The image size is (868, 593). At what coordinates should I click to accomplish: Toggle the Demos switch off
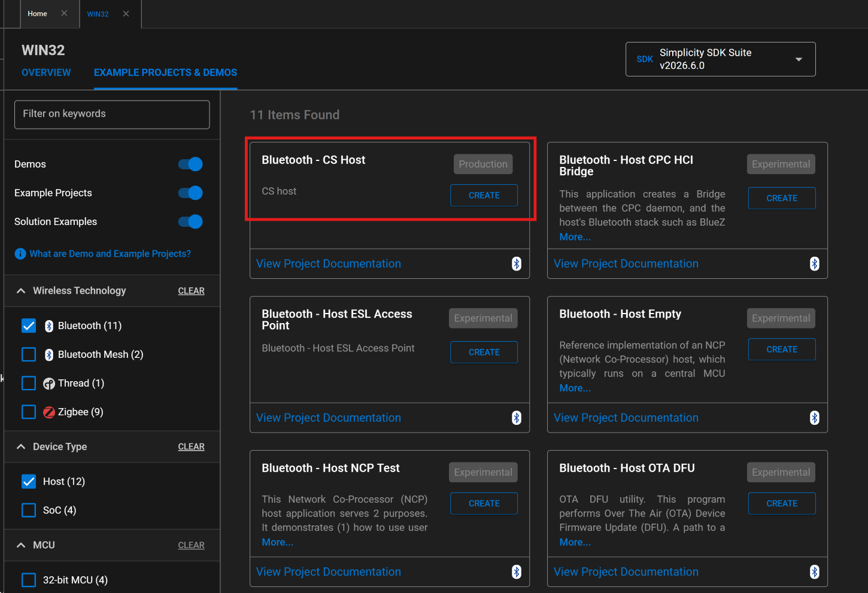(190, 164)
